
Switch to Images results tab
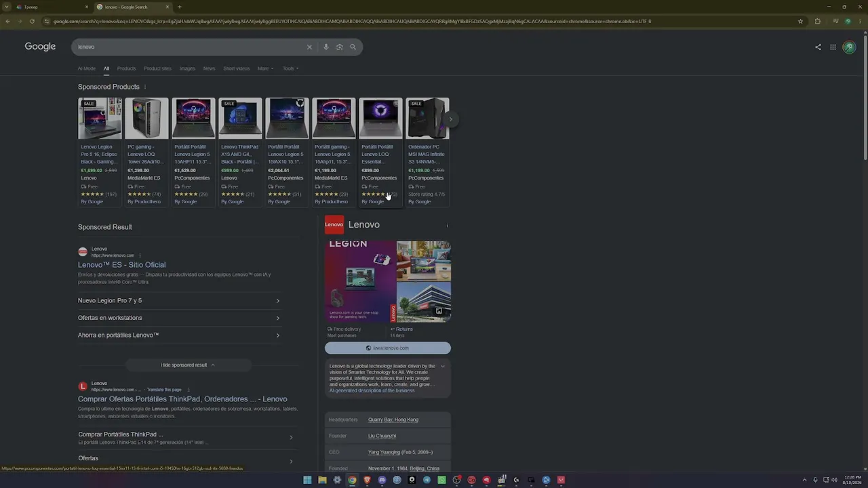tap(187, 68)
